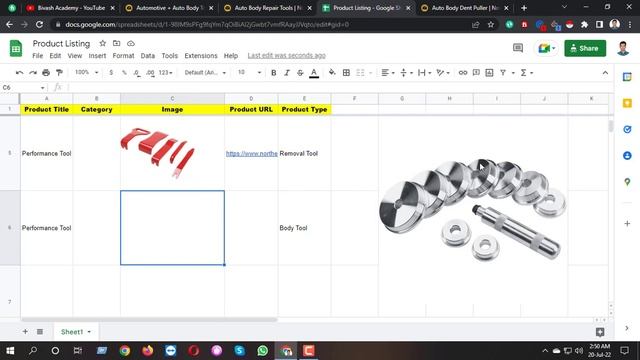This screenshot has height=360, width=640.
Task: Open the Insert menu
Action: pos(97,56)
